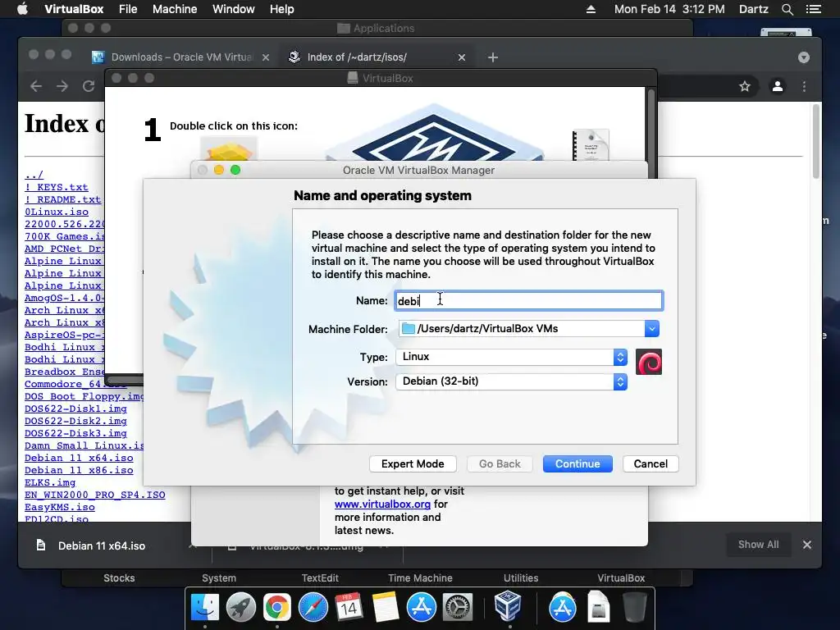
Task: Switch wizard to Expert Mode
Action: [x=413, y=464]
